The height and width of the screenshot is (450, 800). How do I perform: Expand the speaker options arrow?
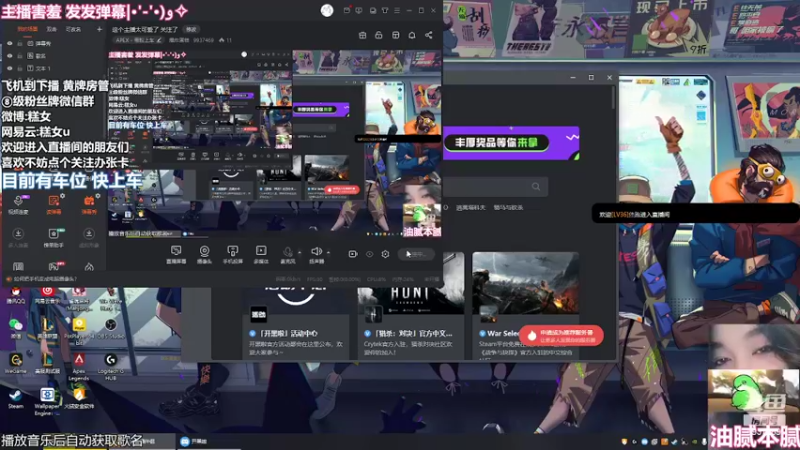tap(328, 252)
